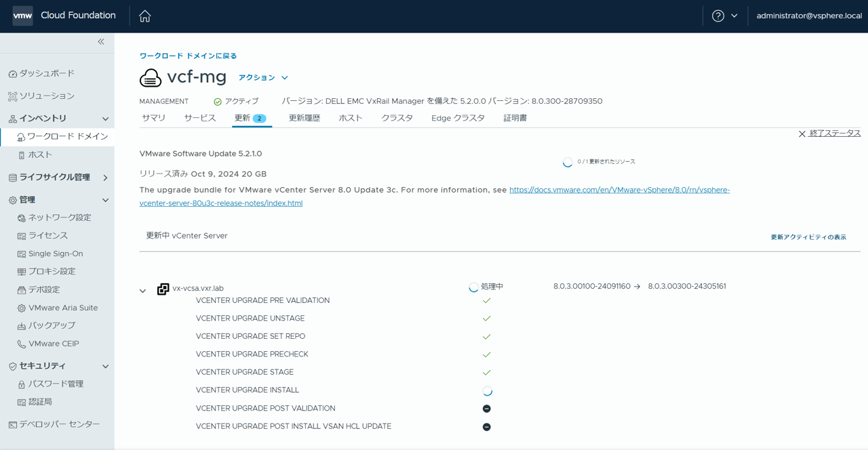This screenshot has height=450, width=868.
Task: Click View Update Activity (更新アクティビティの表示)
Action: tap(808, 237)
